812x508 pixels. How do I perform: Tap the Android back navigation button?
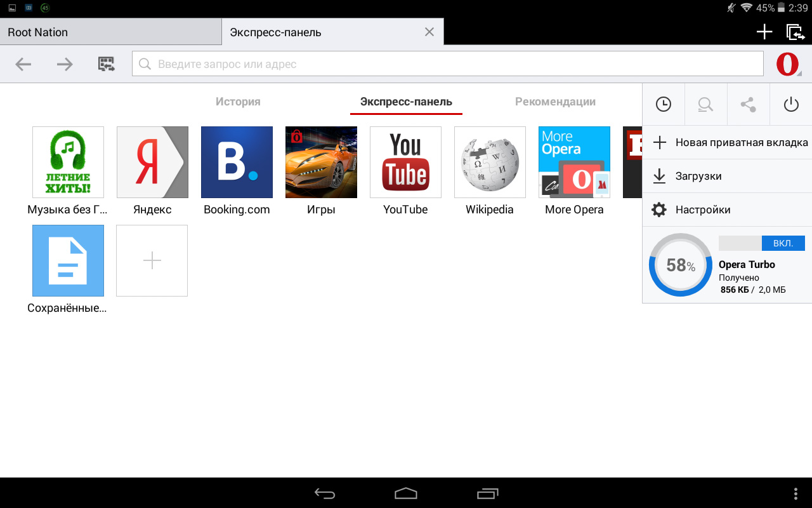tap(325, 493)
